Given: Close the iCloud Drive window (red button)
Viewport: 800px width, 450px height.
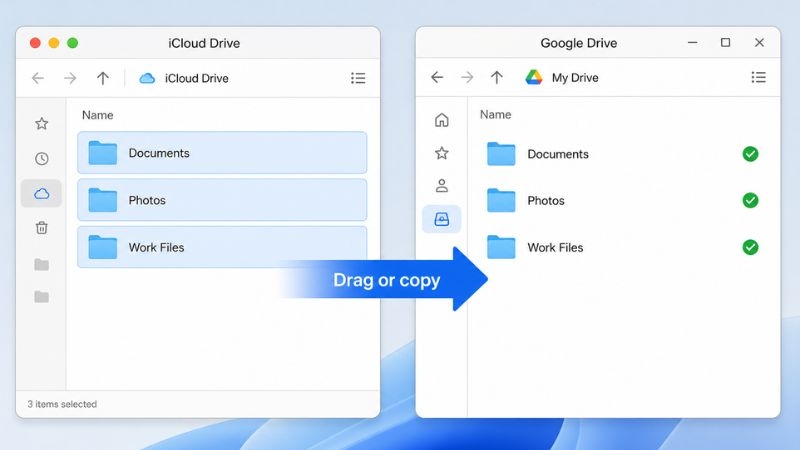Looking at the screenshot, I should (x=35, y=43).
